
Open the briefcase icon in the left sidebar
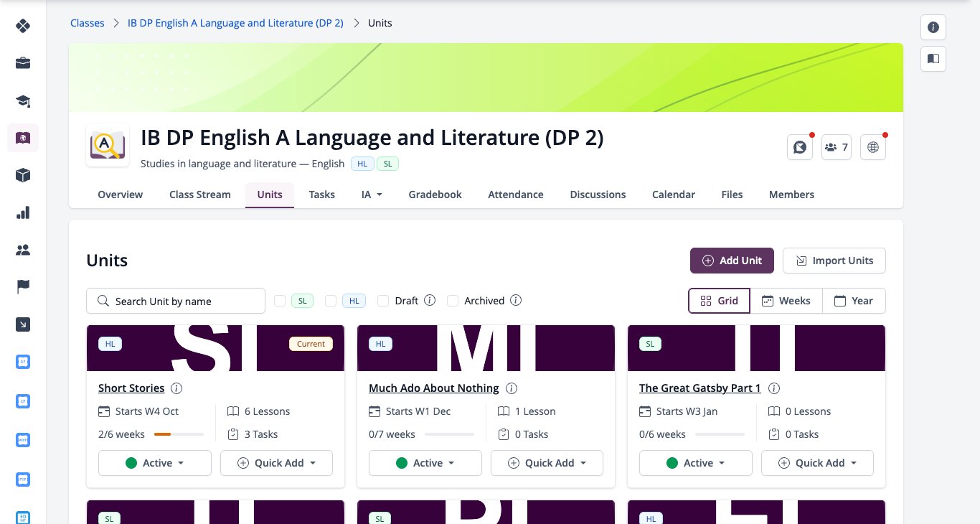[x=23, y=63]
